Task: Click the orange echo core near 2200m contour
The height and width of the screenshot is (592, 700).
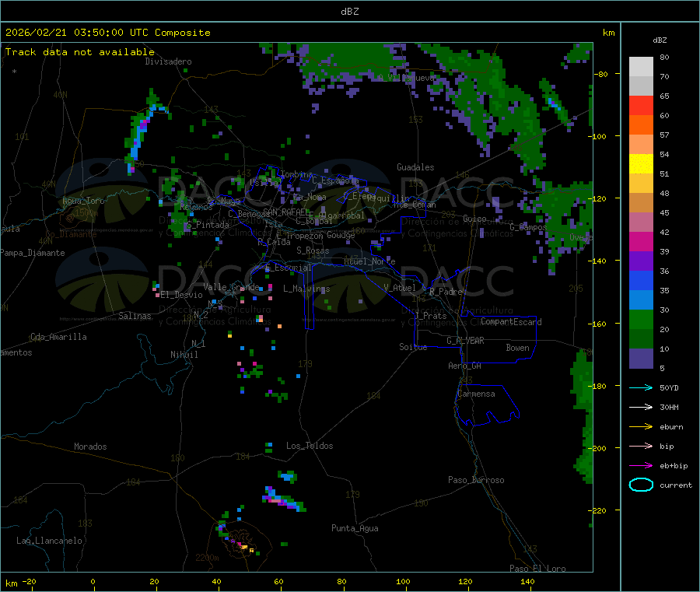Action: pos(244,547)
